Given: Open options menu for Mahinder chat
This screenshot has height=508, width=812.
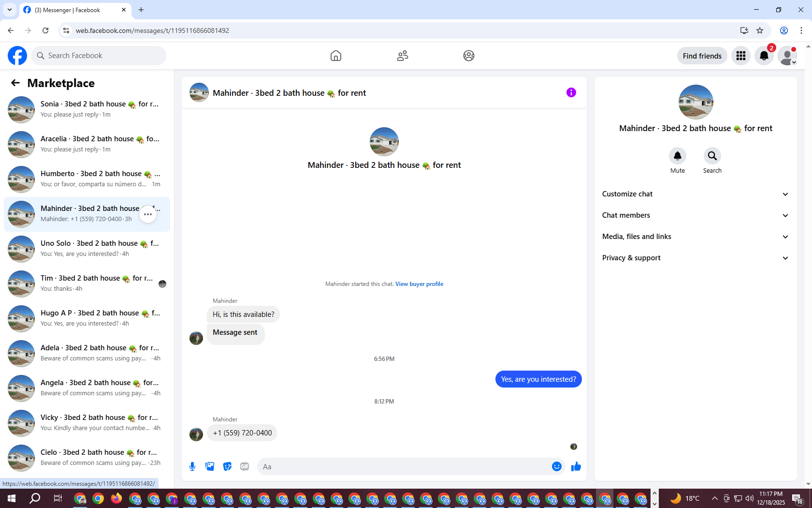Looking at the screenshot, I should coord(148,214).
